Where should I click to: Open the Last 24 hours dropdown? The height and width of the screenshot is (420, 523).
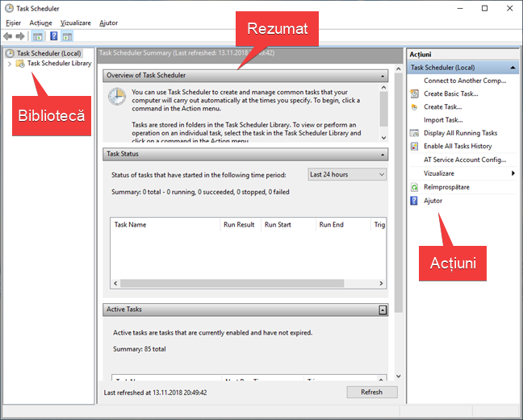[x=347, y=174]
